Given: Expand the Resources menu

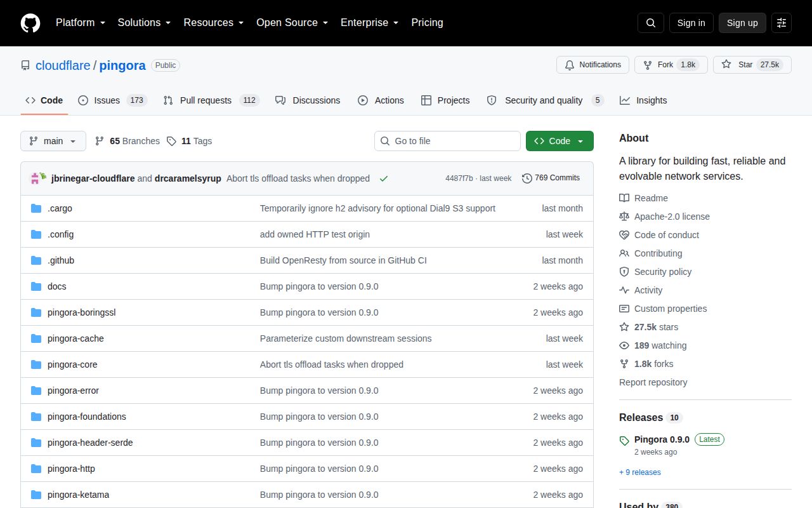Looking at the screenshot, I should click(x=214, y=23).
